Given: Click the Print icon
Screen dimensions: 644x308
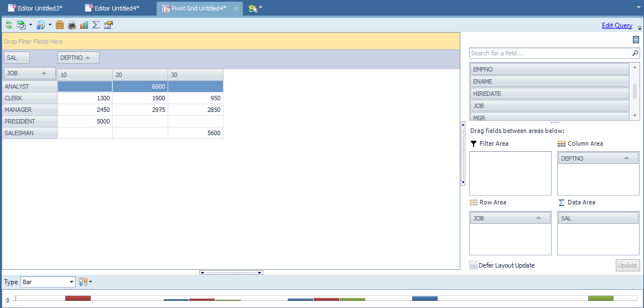Looking at the screenshot, I should click(72, 25).
